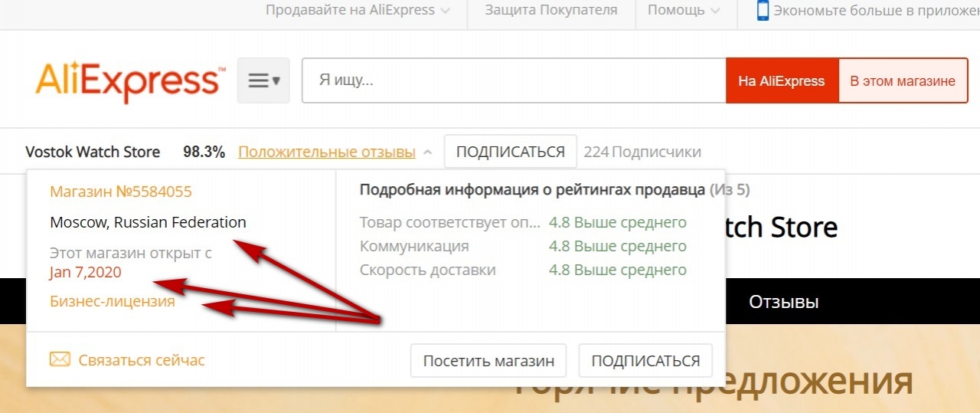Search using 'На AliExpress' button
This screenshot has height=413, width=980.
tap(781, 80)
